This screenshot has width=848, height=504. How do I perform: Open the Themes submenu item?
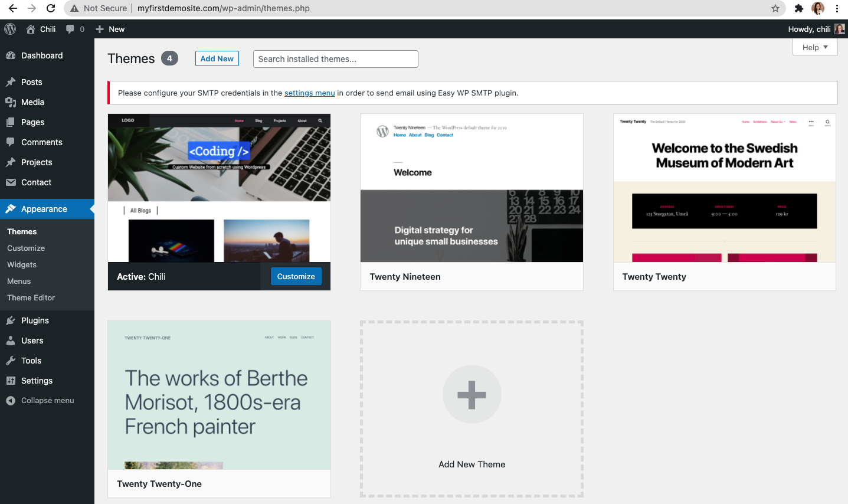tap(22, 232)
